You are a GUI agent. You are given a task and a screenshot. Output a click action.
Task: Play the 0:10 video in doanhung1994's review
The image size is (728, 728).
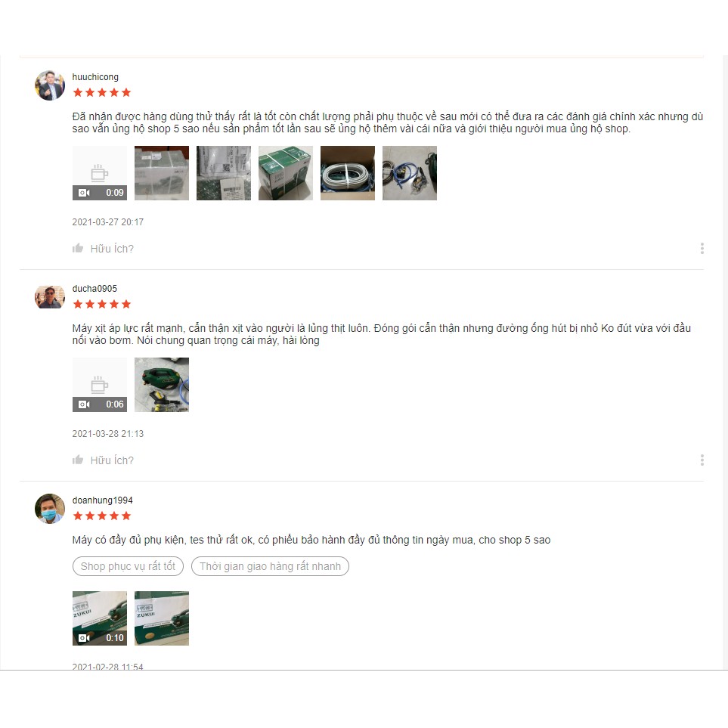(x=99, y=618)
